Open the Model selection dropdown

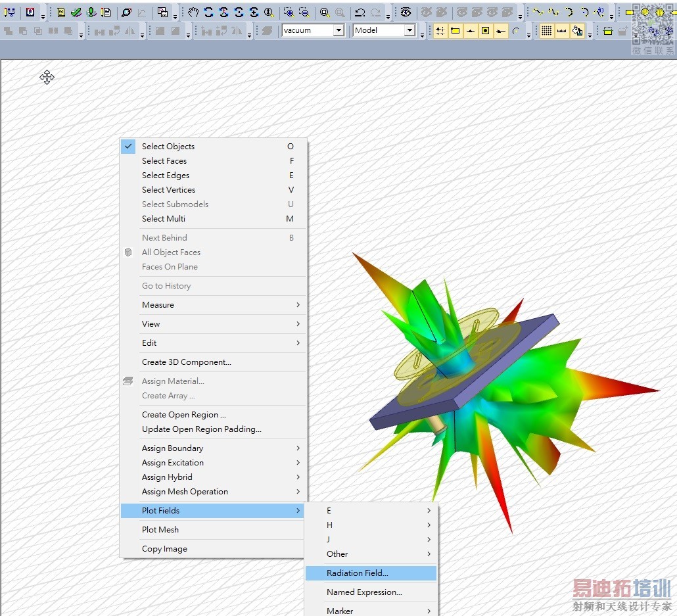click(x=409, y=30)
